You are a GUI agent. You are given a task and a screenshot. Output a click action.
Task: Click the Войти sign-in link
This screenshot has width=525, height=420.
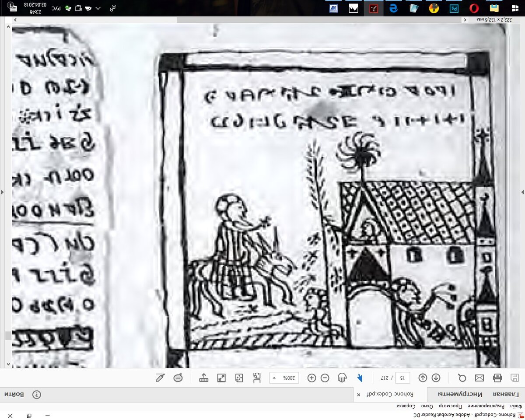point(14,394)
